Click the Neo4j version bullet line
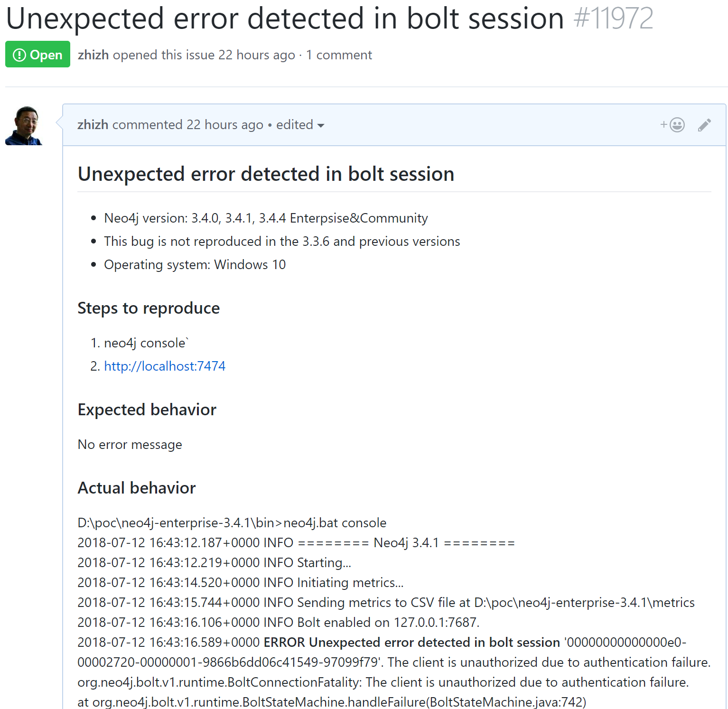This screenshot has height=709, width=728. 266,218
